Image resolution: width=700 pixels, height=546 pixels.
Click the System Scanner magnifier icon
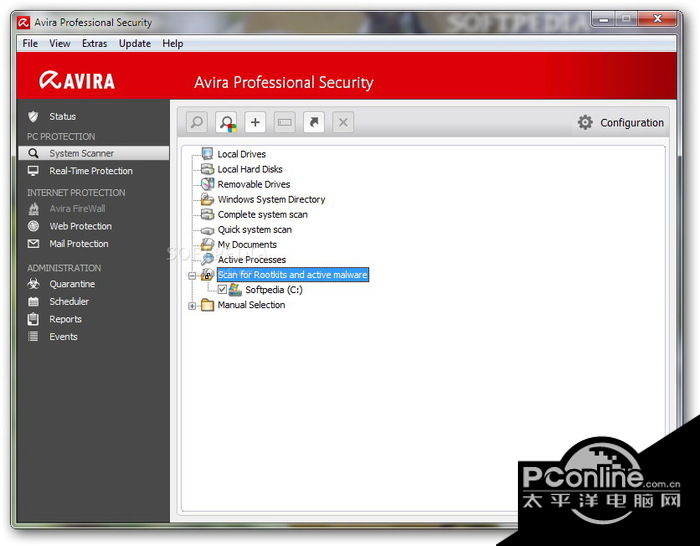pos(33,154)
